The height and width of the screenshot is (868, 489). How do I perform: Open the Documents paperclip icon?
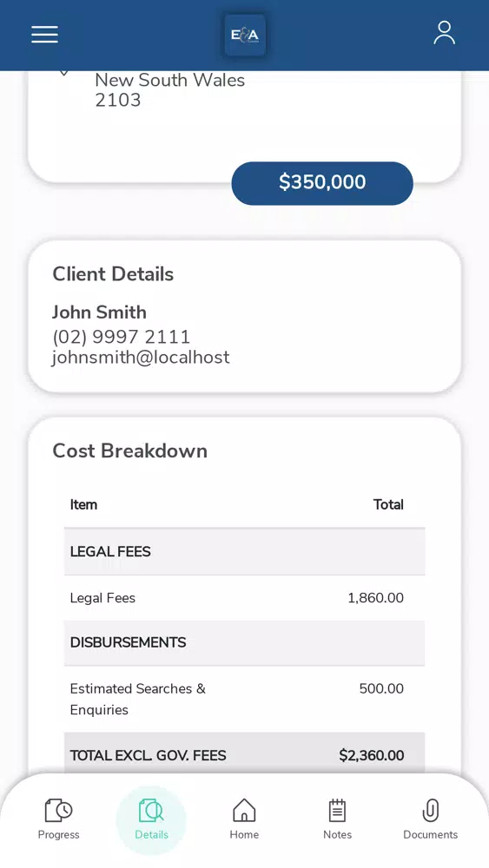[430, 811]
